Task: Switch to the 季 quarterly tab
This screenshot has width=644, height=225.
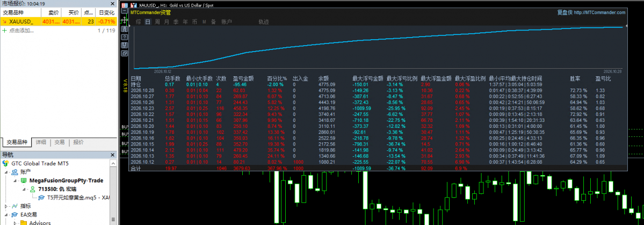Action: coord(176,22)
